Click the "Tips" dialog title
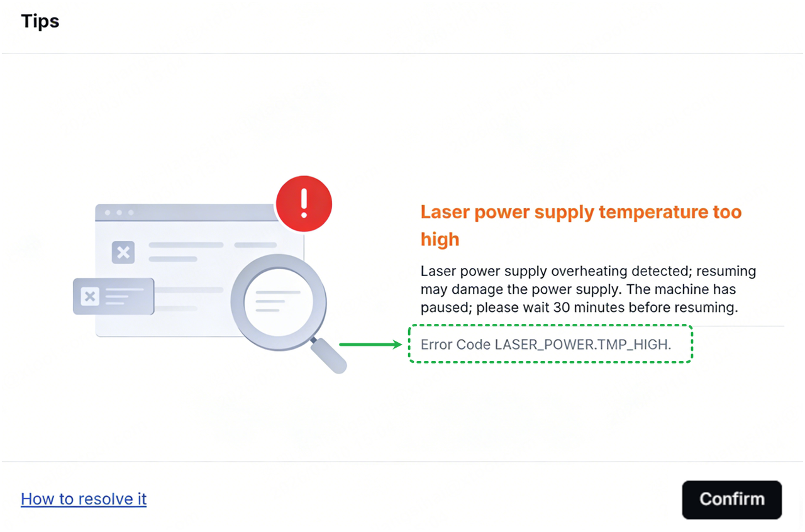Viewport: 805px width, 532px height. [x=40, y=21]
